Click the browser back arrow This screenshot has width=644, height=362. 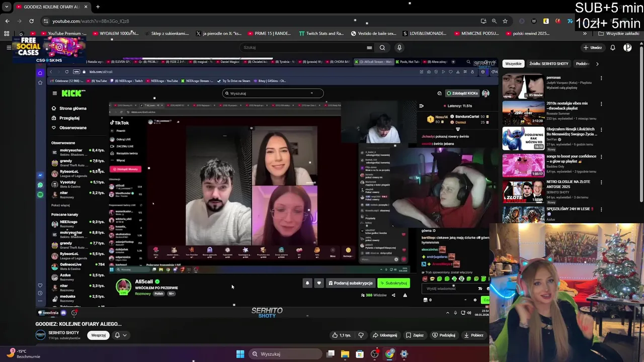coord(7,21)
